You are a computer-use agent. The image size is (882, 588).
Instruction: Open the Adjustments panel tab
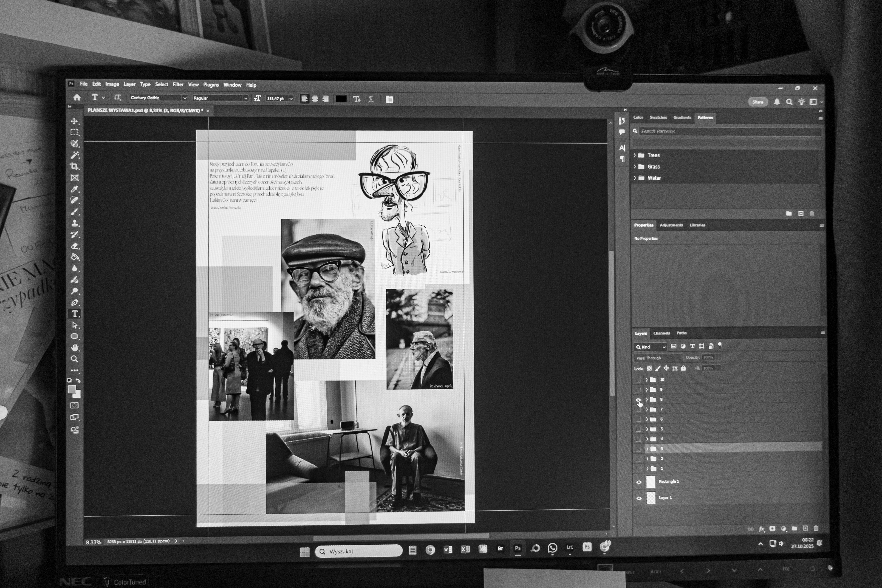[671, 225]
